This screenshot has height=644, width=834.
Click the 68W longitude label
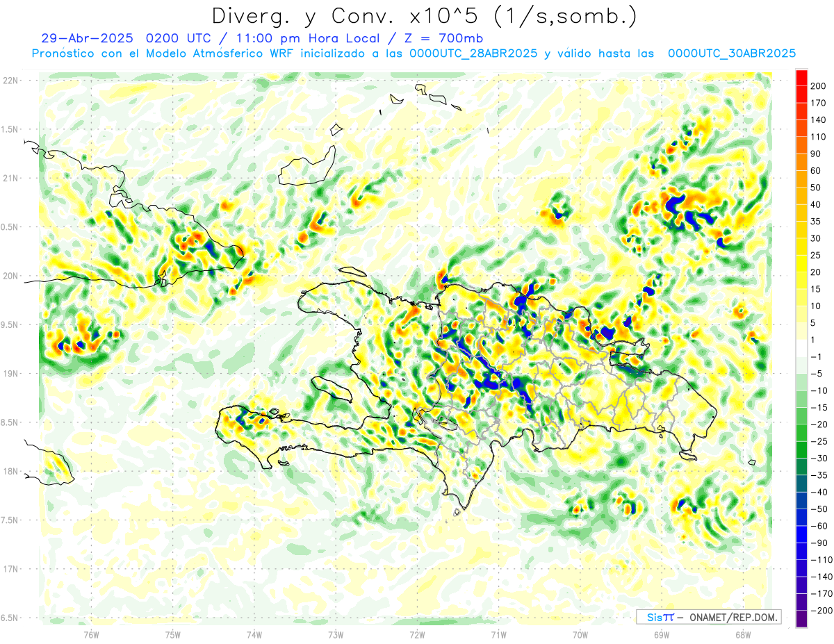coord(743,634)
